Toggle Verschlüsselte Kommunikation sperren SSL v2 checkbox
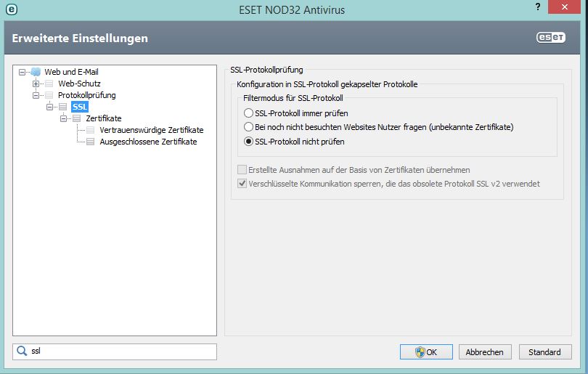The width and height of the screenshot is (588, 374). 242,184
